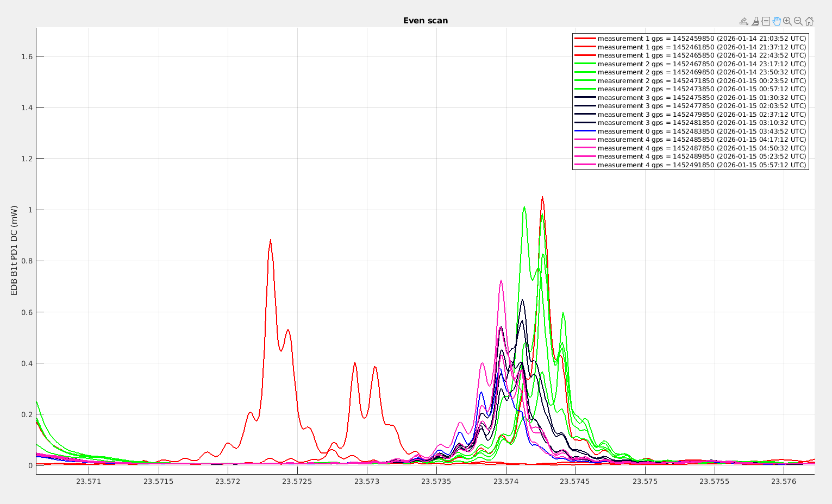Click the 23.574 x-axis tick label

click(x=505, y=481)
